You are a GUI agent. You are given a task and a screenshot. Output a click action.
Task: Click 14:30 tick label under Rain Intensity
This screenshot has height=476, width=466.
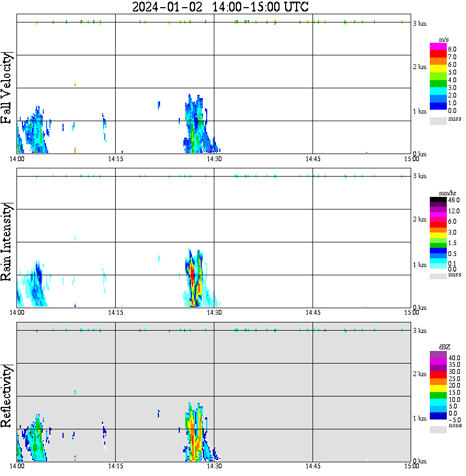214,313
